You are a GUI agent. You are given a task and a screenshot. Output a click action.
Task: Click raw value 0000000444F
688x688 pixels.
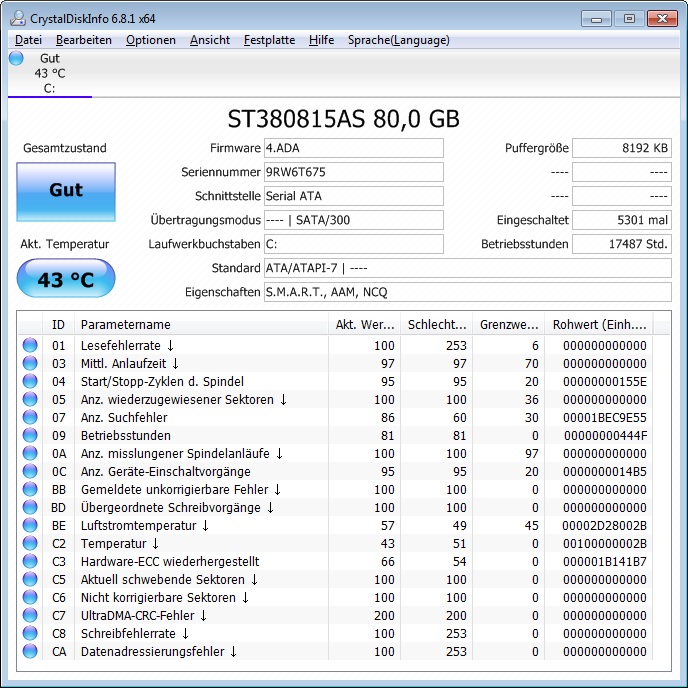tap(605, 436)
